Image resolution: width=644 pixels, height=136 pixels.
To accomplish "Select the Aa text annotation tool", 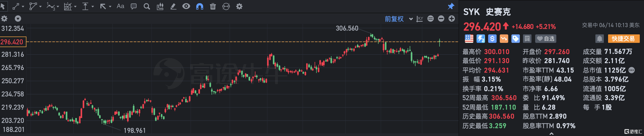I will click(120, 6).
